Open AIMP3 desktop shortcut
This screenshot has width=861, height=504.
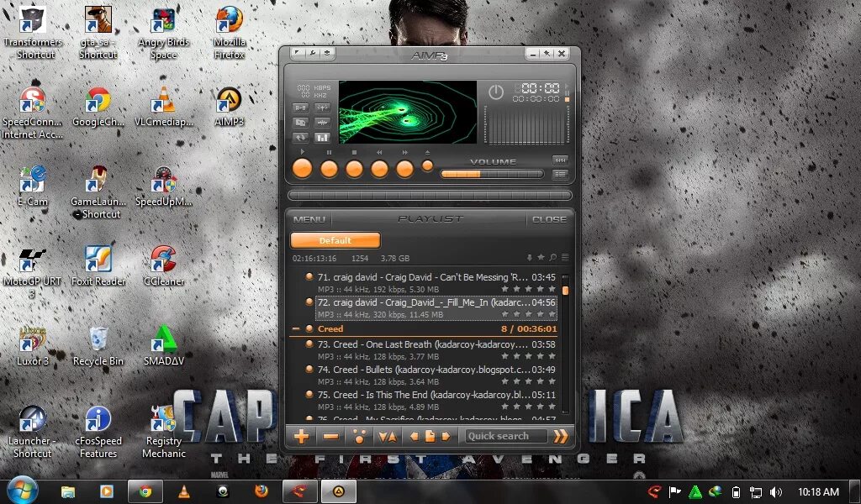click(230, 108)
